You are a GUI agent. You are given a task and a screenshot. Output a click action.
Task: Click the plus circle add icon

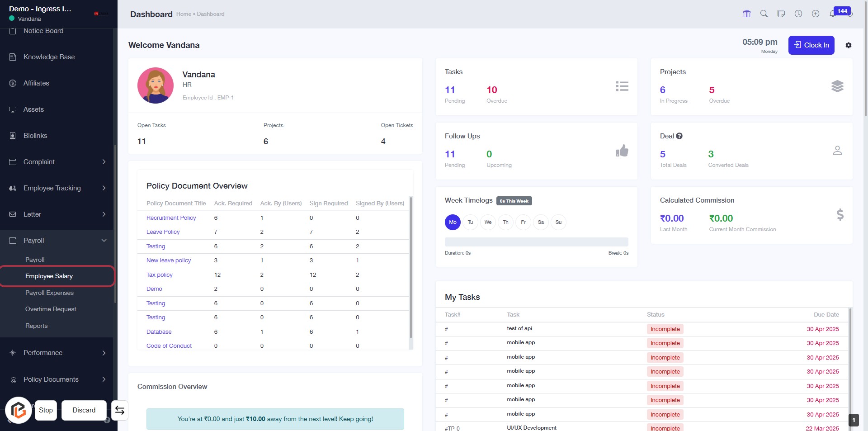[x=816, y=14]
